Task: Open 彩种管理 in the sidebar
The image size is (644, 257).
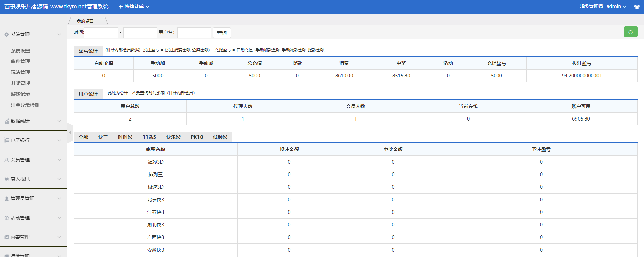Action: click(20, 61)
